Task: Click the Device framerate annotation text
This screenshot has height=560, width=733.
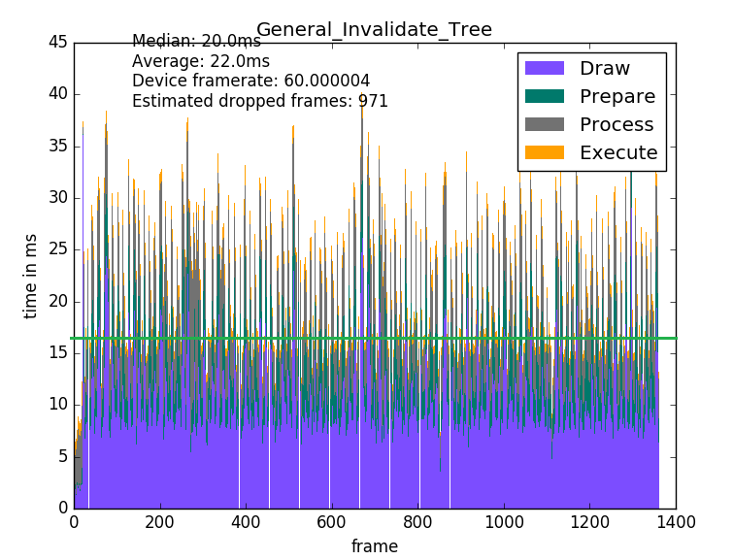Action: coord(250,82)
